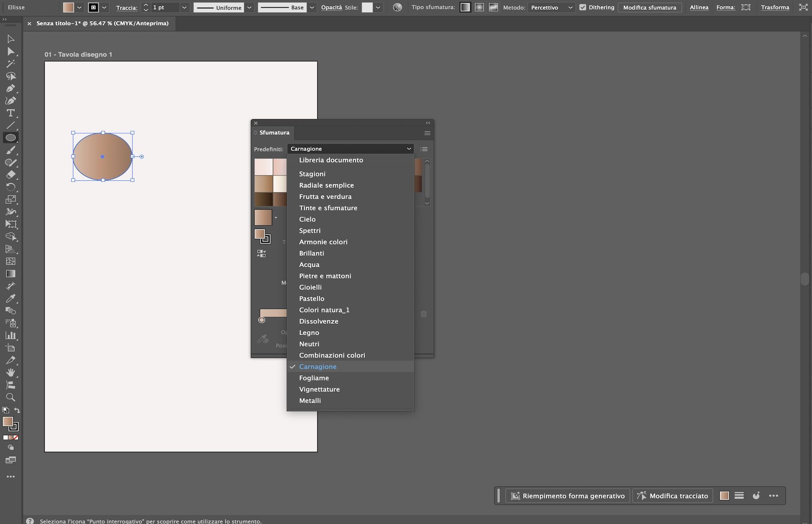Screen dimensions: 812x524
Task: Open the Sfumatura panel menu
Action: (427, 133)
